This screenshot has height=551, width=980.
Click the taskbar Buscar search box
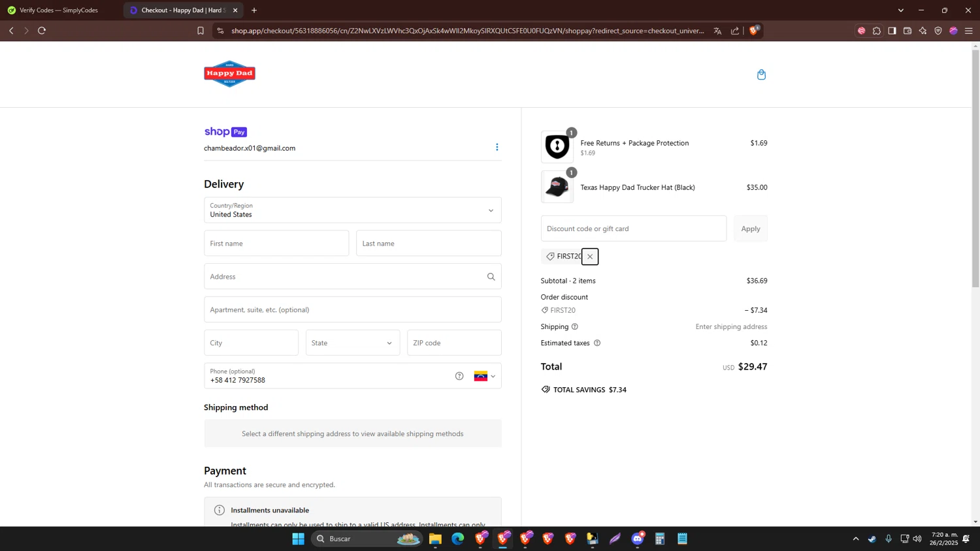(x=367, y=539)
